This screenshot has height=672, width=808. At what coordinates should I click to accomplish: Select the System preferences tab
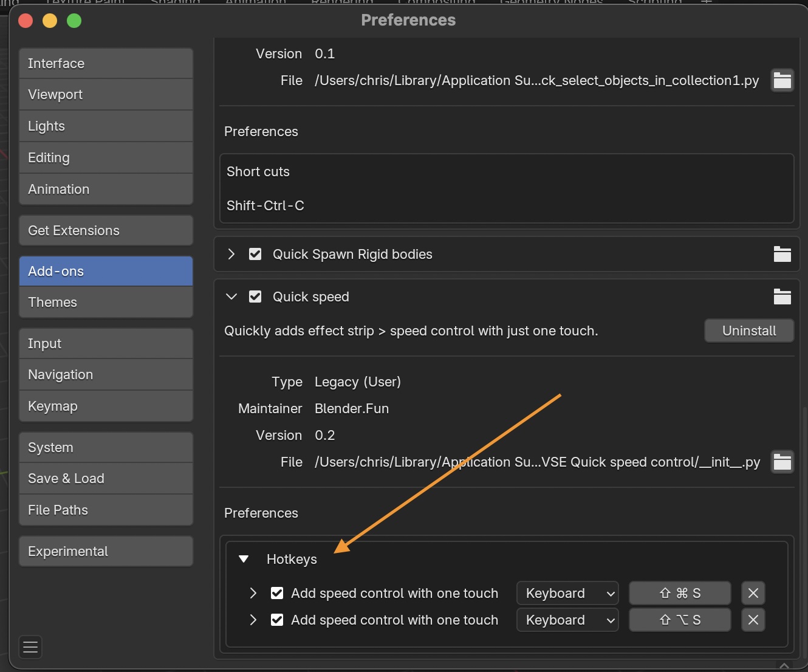(106, 447)
